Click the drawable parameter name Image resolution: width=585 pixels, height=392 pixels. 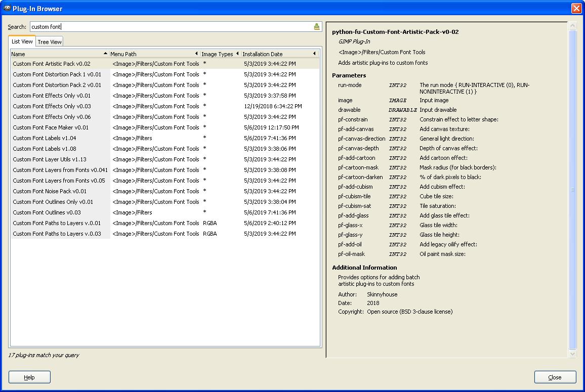pyautogui.click(x=349, y=110)
